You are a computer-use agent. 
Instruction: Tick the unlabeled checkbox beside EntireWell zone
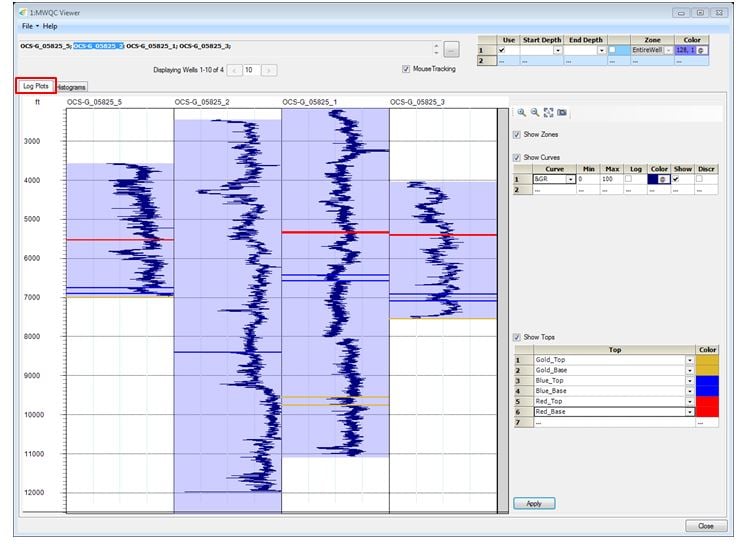612,50
